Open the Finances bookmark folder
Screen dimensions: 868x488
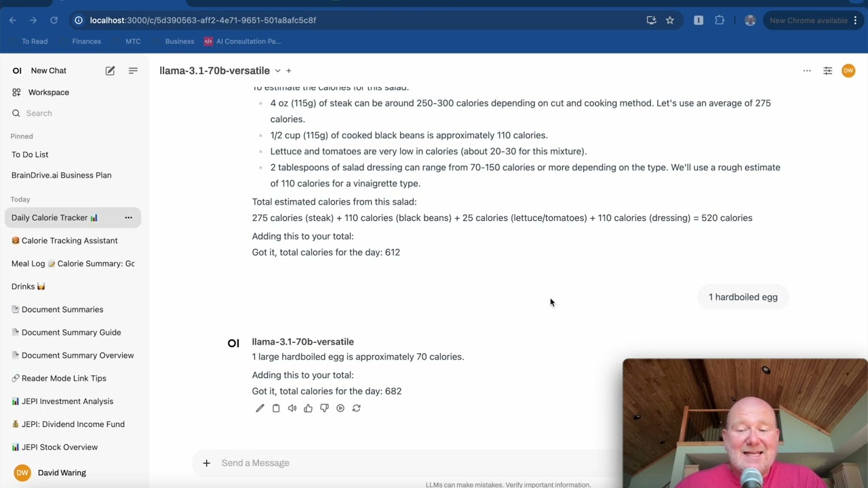pos(86,41)
